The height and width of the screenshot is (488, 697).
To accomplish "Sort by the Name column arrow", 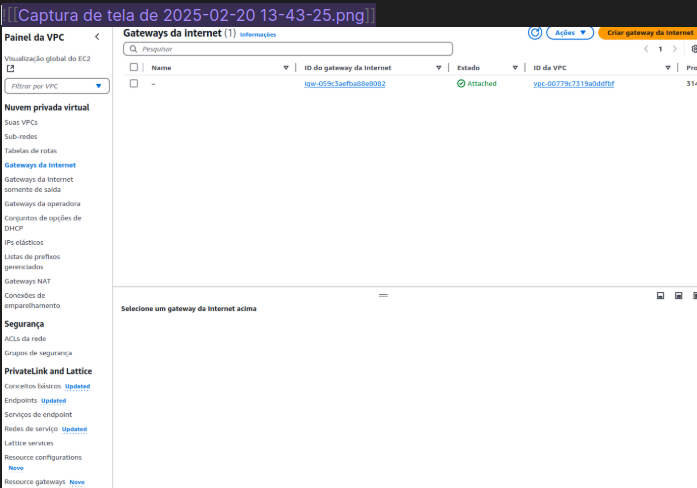I will [x=285, y=68].
